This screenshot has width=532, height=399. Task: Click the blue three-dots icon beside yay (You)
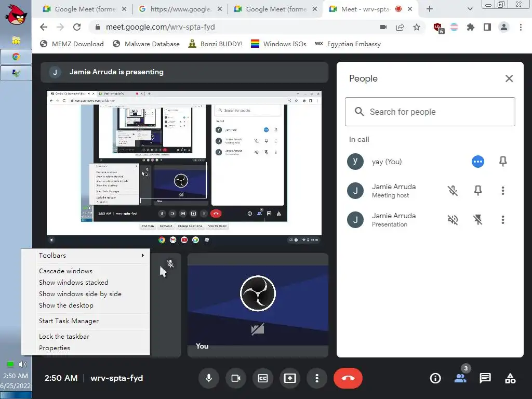pos(478,162)
